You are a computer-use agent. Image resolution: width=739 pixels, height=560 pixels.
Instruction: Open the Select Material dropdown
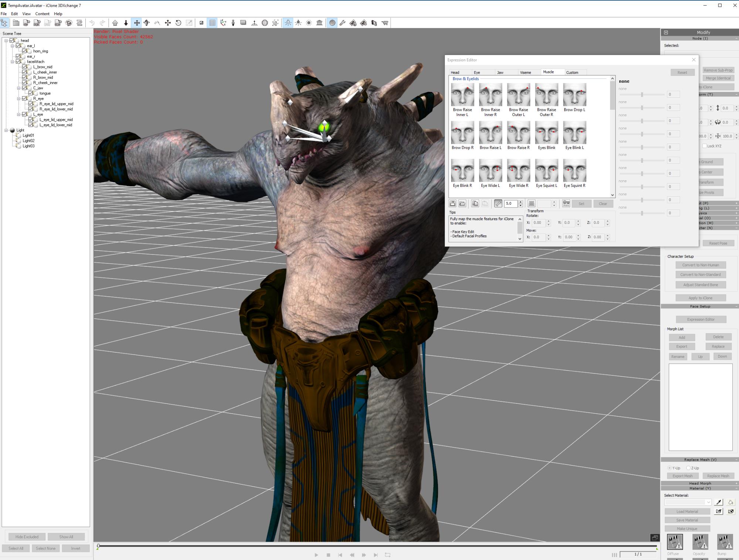click(688, 502)
